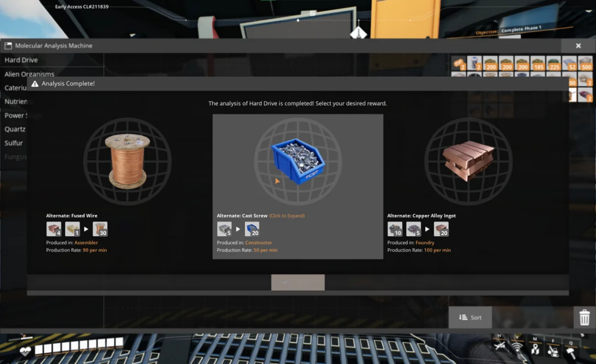Click the 'Production Rate: 90 per min' text

click(x=76, y=250)
